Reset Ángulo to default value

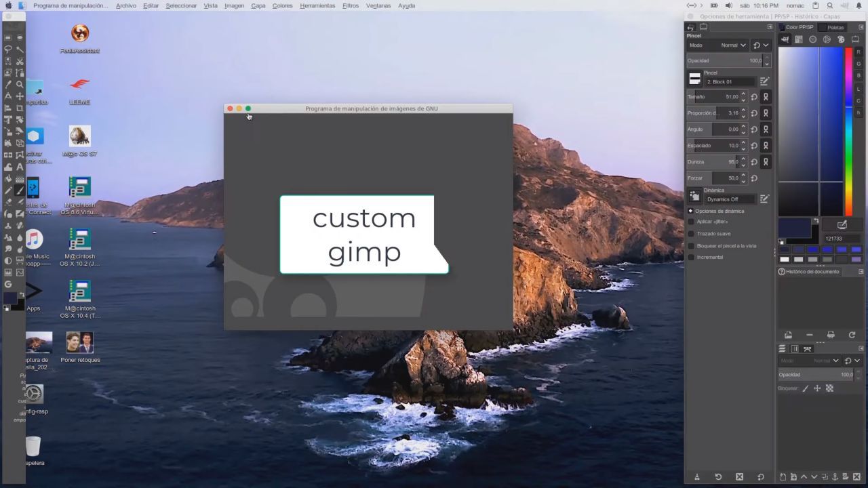(x=754, y=129)
